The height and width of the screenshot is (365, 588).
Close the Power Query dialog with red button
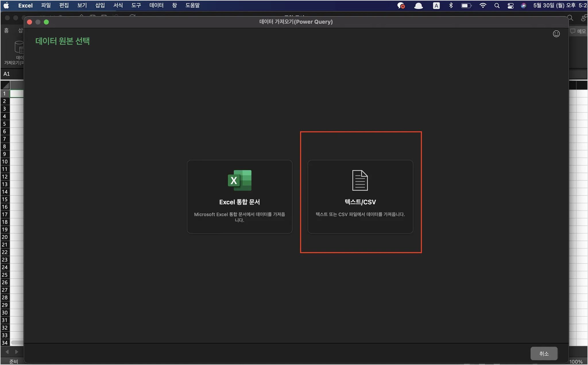pos(30,22)
